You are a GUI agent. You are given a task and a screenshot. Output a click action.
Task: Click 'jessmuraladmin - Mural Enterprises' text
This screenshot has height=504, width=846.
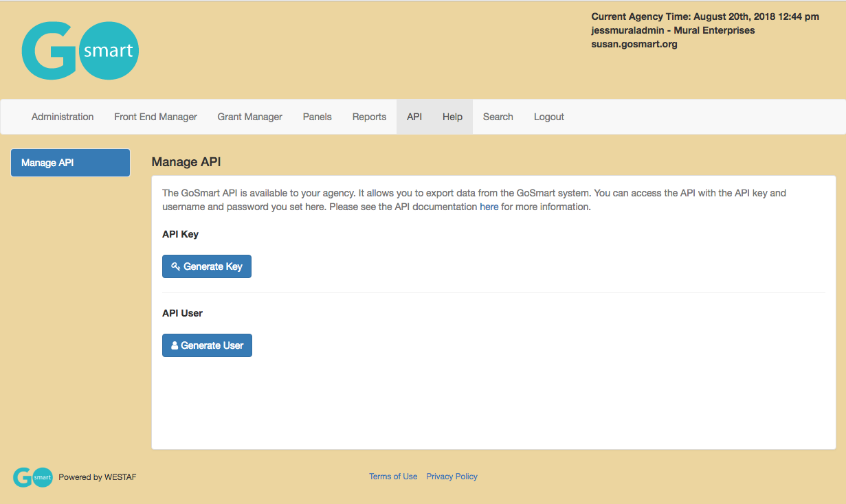tap(673, 30)
